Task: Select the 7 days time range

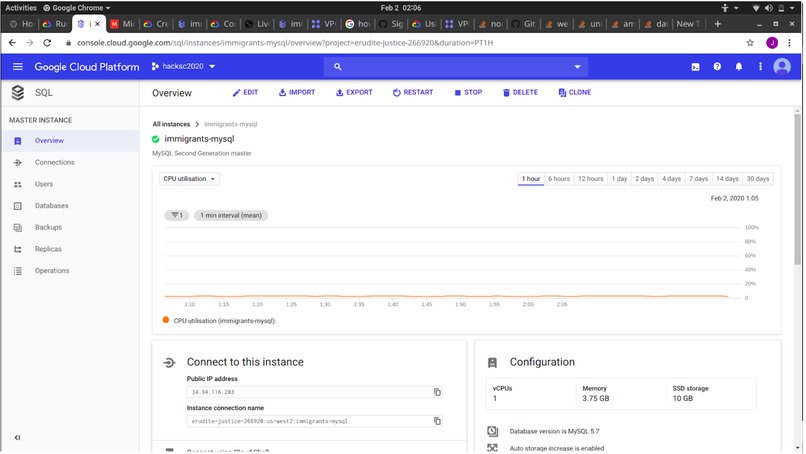Action: (700, 179)
